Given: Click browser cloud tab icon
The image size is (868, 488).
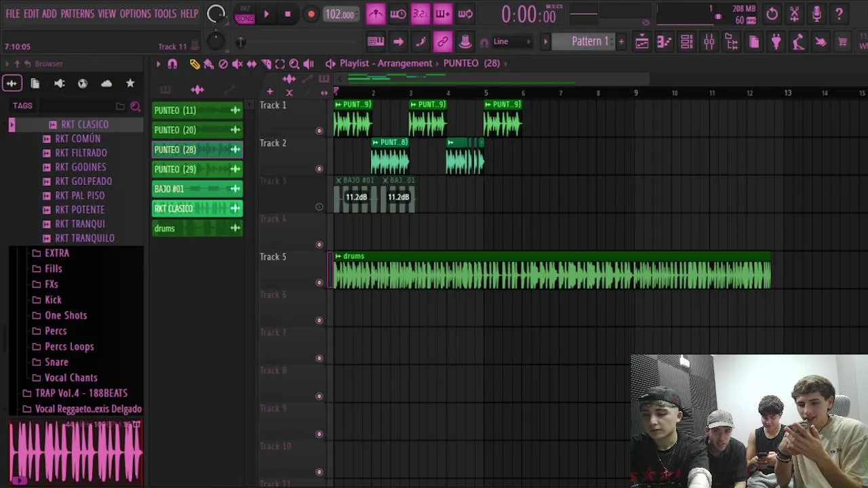Looking at the screenshot, I should click(106, 83).
